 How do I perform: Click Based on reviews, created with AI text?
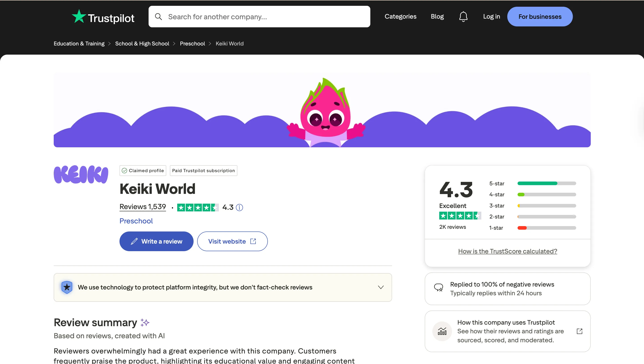[109, 336]
